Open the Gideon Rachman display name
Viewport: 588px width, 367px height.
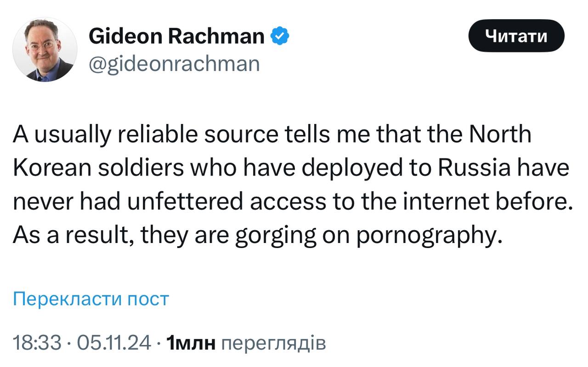[176, 36]
